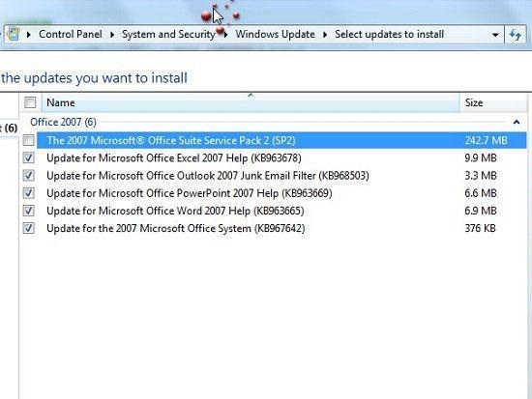Click the Control Panel icon in address bar
Screen dimensions: 532x399
(x=14, y=34)
